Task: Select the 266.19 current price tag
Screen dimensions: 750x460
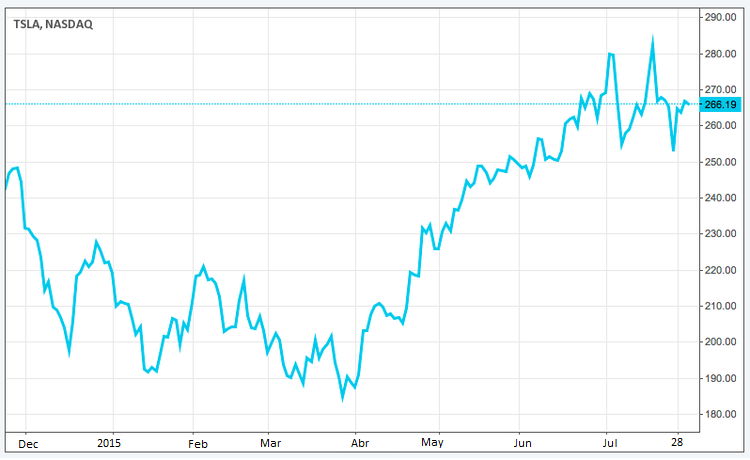Action: click(721, 104)
